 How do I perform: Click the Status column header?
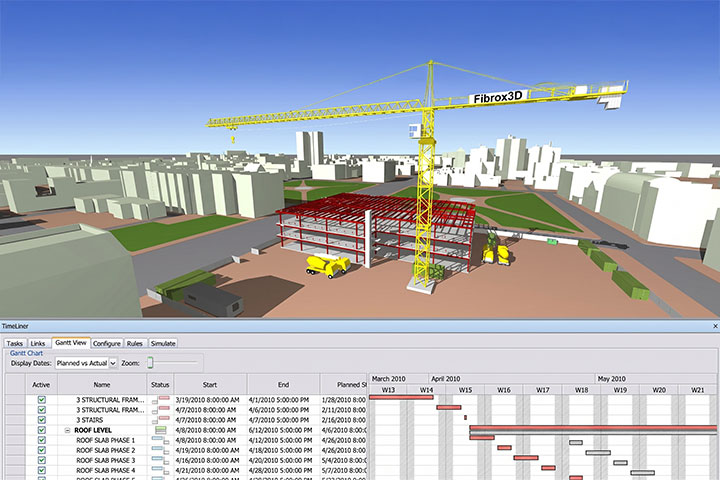[x=160, y=384]
